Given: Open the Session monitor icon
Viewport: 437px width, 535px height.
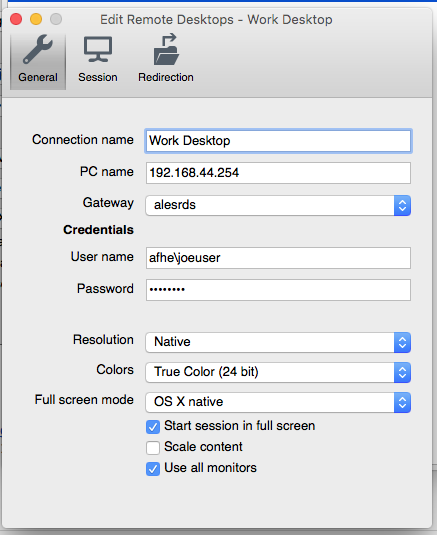Looking at the screenshot, I should [x=98, y=49].
